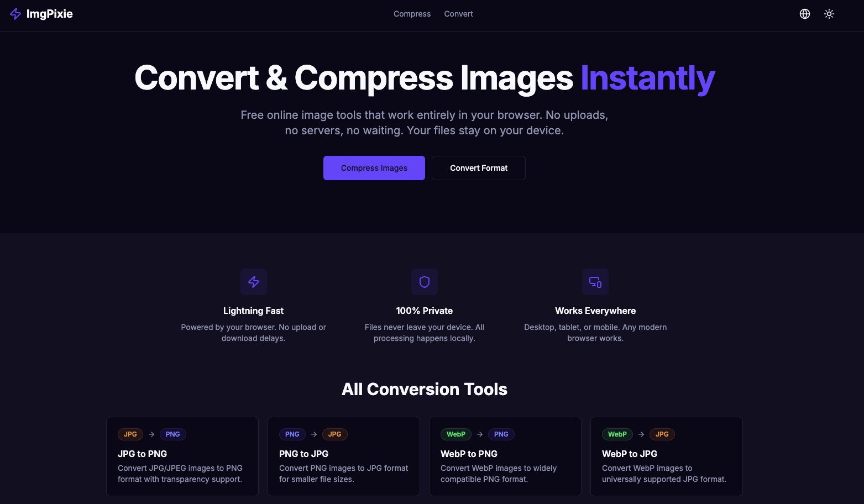864x504 pixels.
Task: Click the arrow in the WebP to PNG card
Action: click(x=480, y=434)
